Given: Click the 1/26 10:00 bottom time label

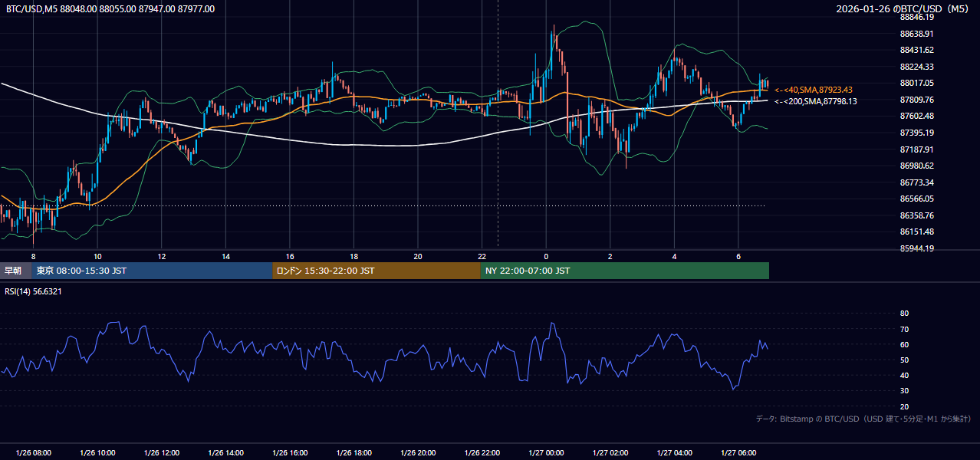Looking at the screenshot, I should pos(97,453).
